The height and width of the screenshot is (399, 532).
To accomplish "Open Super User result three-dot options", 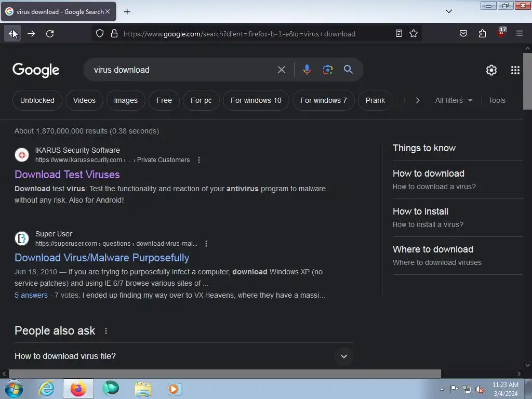I will click(206, 244).
